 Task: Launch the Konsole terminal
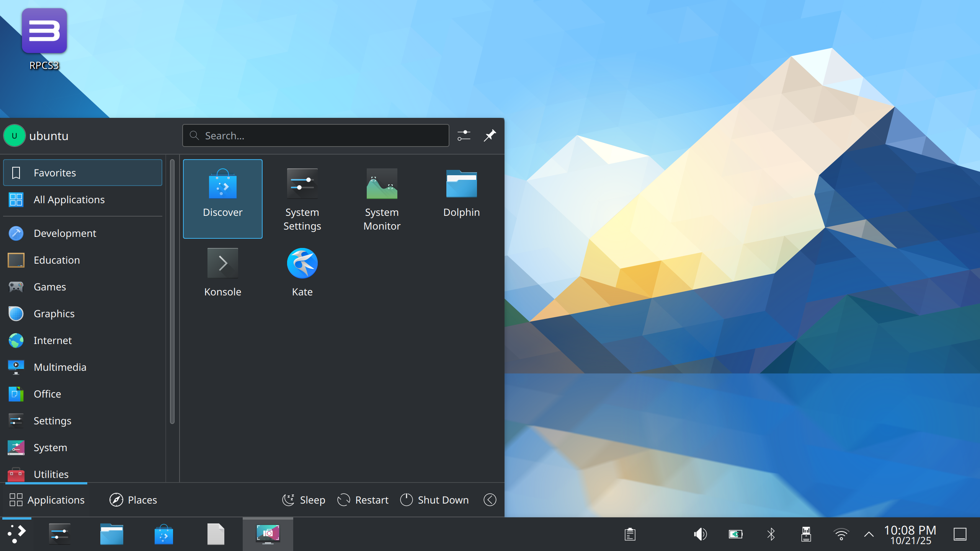pyautogui.click(x=223, y=272)
